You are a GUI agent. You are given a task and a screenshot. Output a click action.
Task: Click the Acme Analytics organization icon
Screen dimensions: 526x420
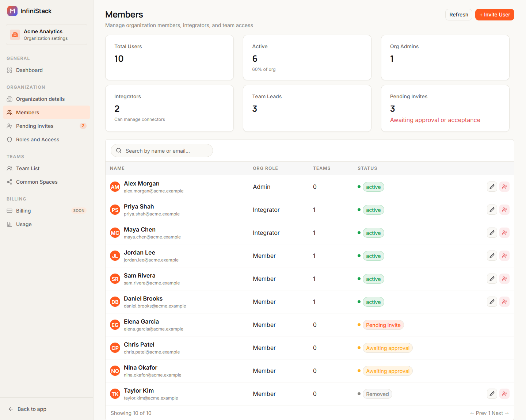click(x=15, y=35)
